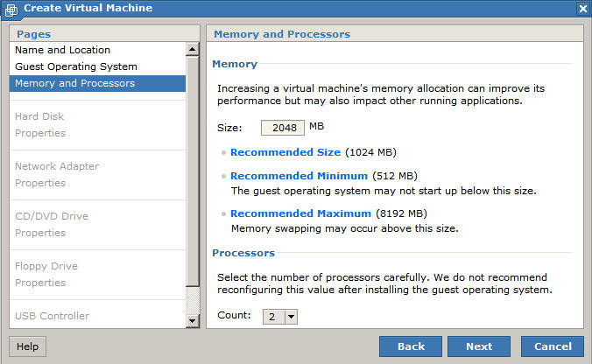Click the Pages list scroll up arrow

pyautogui.click(x=193, y=49)
